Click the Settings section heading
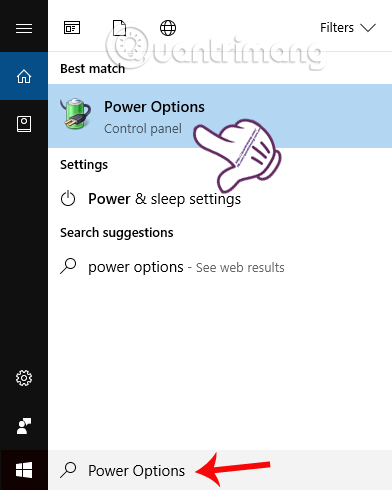 pyautogui.click(x=84, y=165)
